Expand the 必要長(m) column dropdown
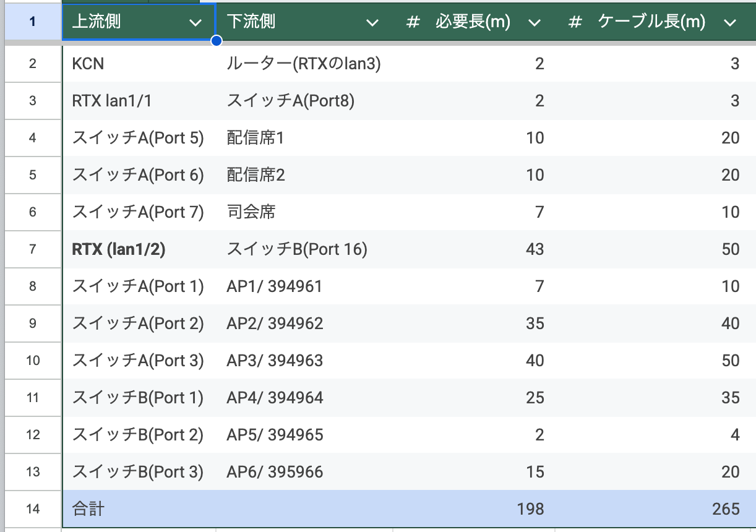 (x=535, y=23)
